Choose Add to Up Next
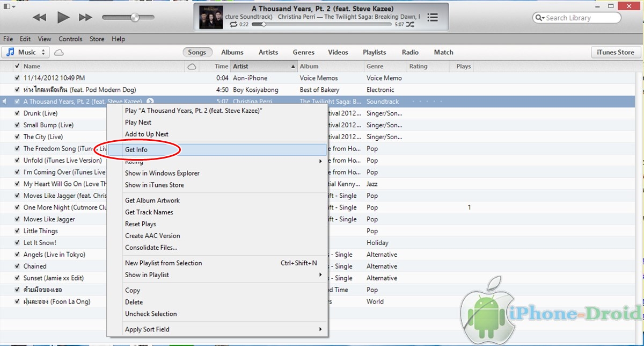This screenshot has height=346, width=644. point(217,134)
